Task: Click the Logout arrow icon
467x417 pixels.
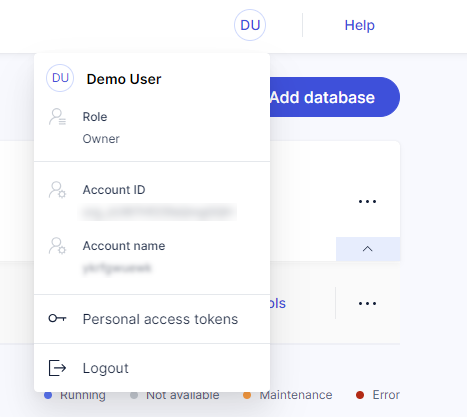Action: (57, 368)
